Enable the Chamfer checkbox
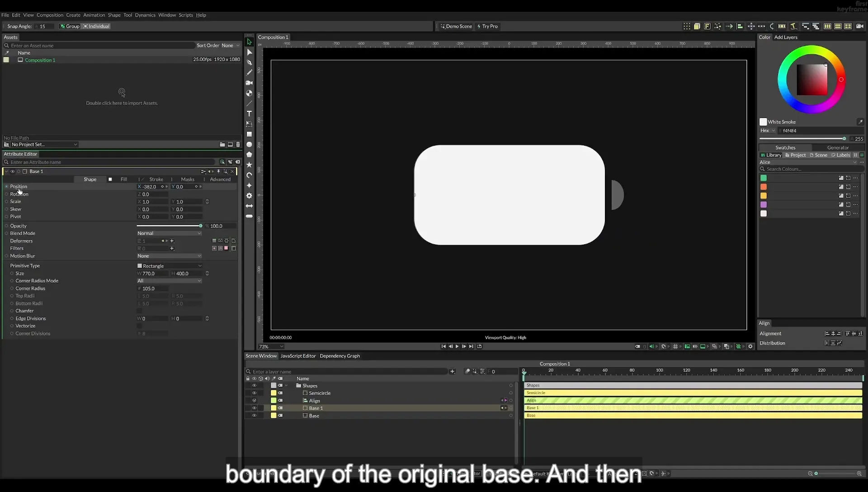Image resolution: width=868 pixels, height=492 pixels. 139,311
